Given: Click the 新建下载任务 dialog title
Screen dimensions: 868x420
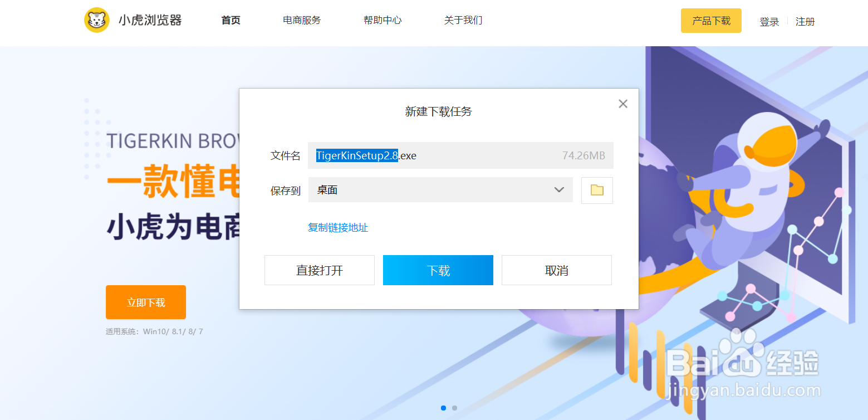Looking at the screenshot, I should point(439,111).
